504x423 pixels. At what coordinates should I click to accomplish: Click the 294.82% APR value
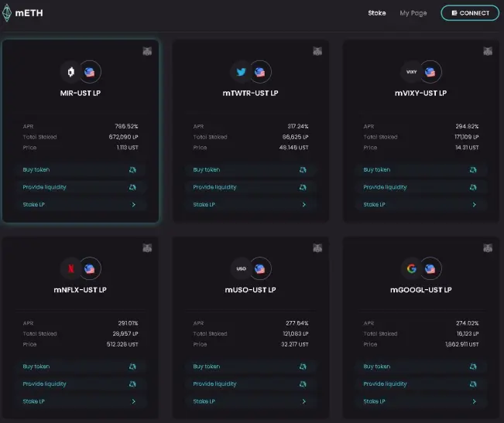point(467,126)
